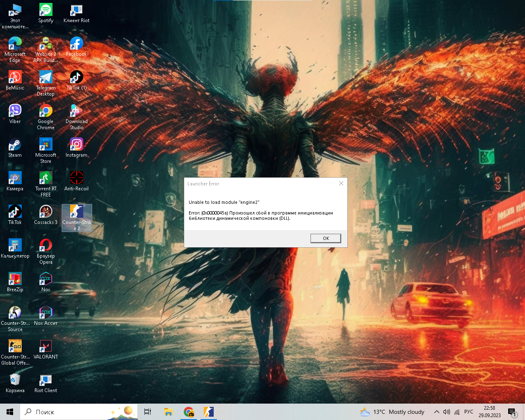Open File Explorer from the taskbar

coord(168,412)
